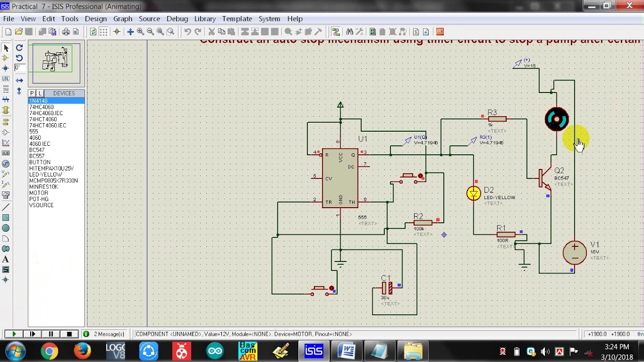
Task: Open the Design menu
Action: pos(96,19)
